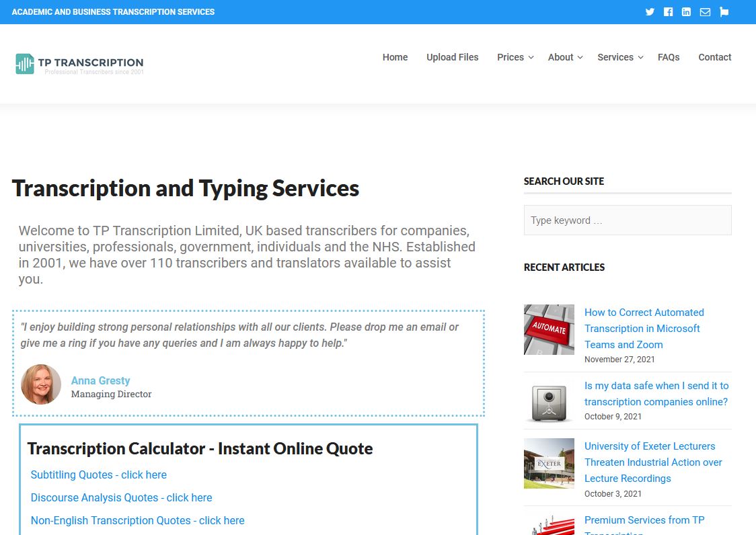Open the Twitter icon link
This screenshot has width=756, height=535.
[x=650, y=12]
